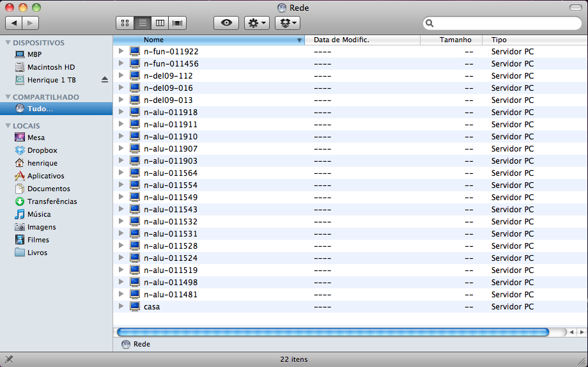
Task: Expand the n-fun-011456 server row
Action: tap(121, 63)
